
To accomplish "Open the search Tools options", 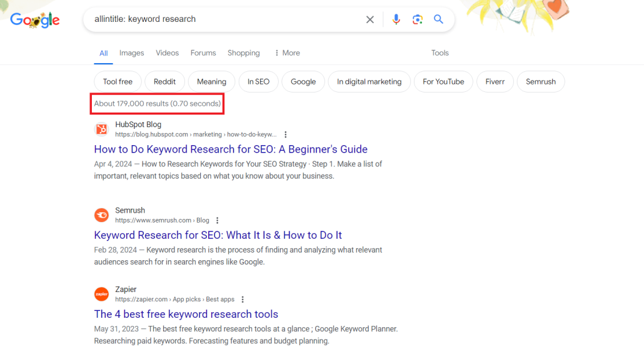I will point(440,53).
